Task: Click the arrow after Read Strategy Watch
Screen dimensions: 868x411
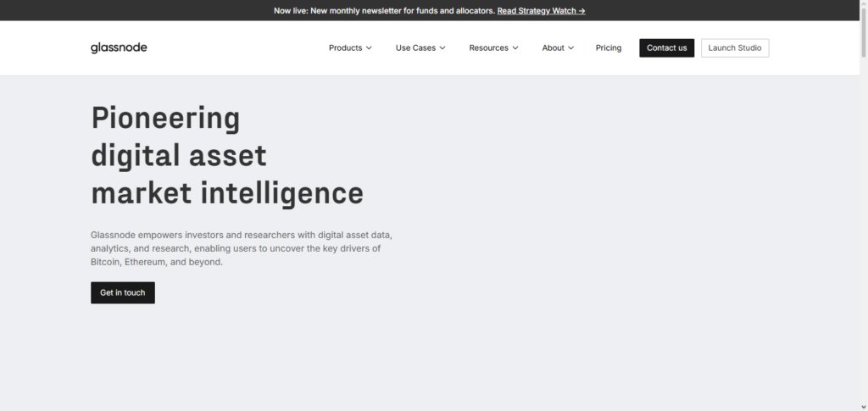Action: [581, 11]
